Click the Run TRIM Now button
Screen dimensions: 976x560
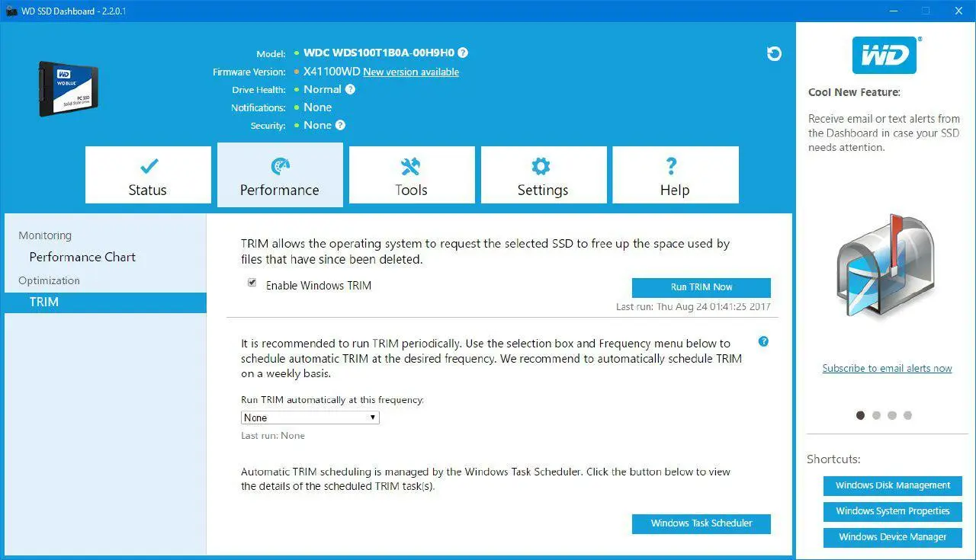[x=701, y=287]
